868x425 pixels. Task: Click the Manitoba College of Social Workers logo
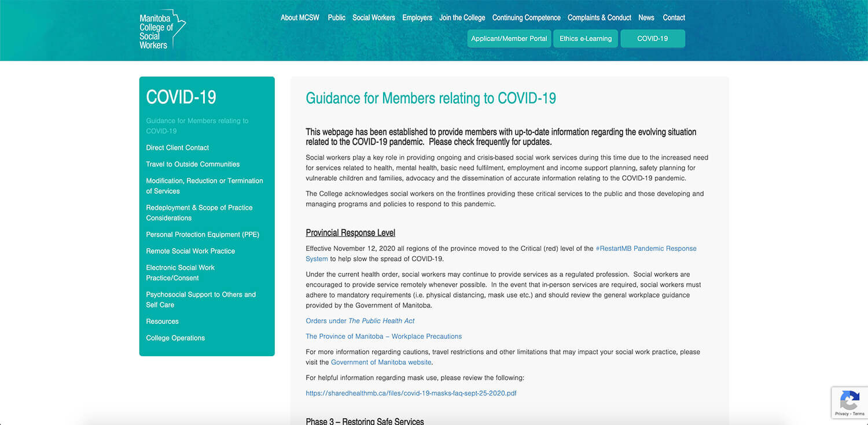[163, 29]
